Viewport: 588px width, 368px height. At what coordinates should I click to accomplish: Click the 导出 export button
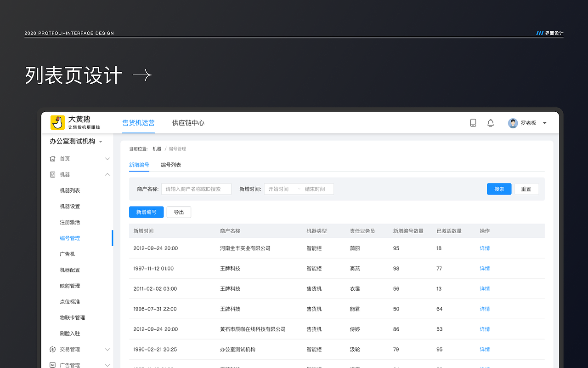pos(179,212)
